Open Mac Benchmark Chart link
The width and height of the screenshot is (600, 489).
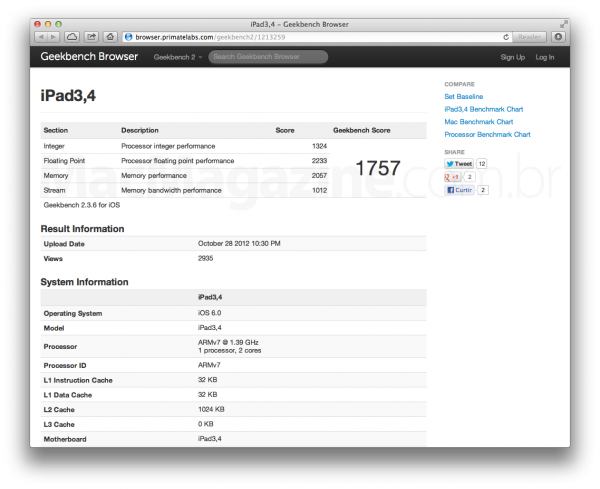click(x=479, y=122)
